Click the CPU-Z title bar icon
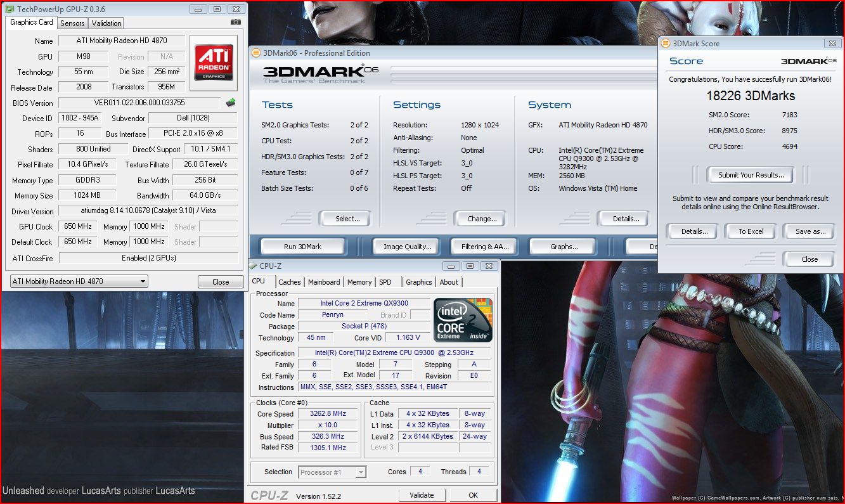The image size is (845, 504). (253, 266)
